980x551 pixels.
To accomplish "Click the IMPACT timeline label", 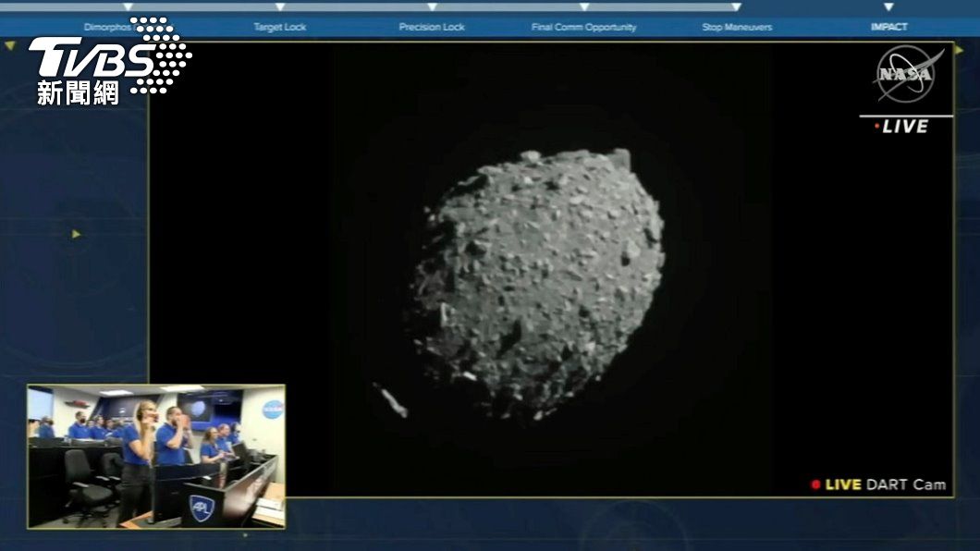I will tap(888, 27).
